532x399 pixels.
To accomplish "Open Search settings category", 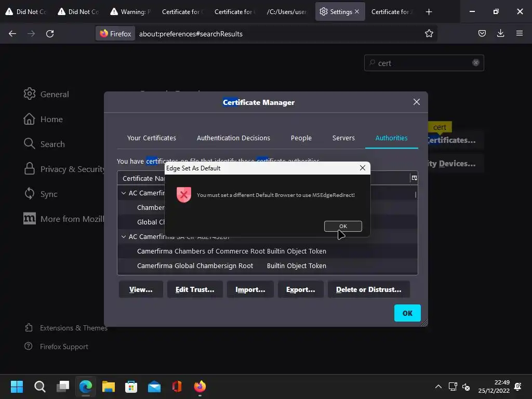I will pyautogui.click(x=44, y=144).
